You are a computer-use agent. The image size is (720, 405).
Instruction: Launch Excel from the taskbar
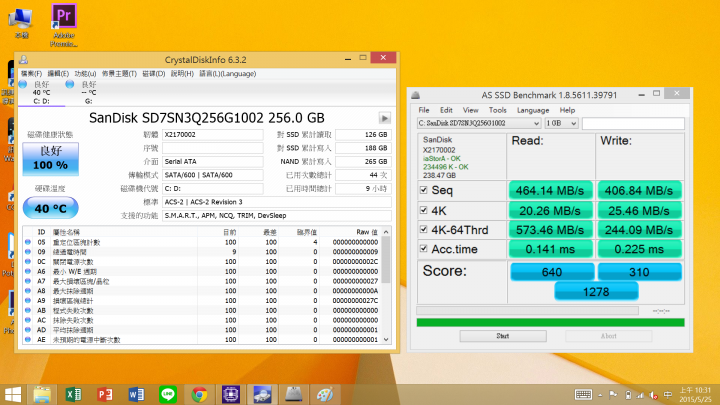tap(73, 394)
